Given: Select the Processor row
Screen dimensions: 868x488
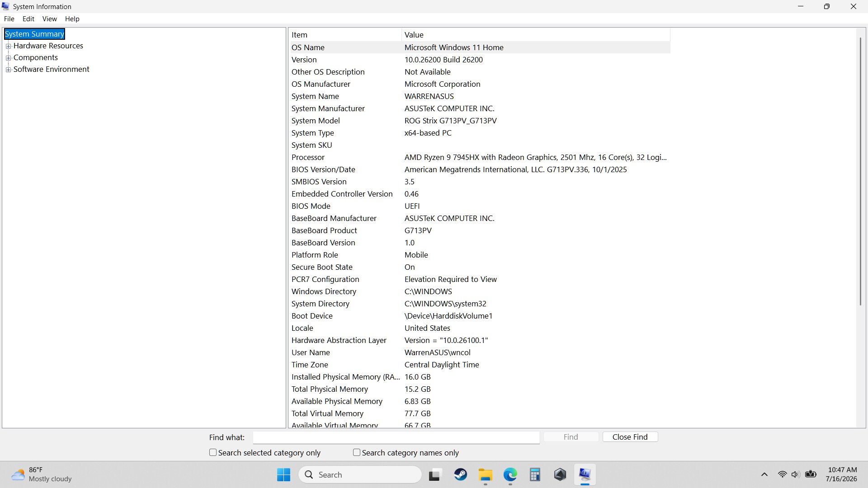Looking at the screenshot, I should [480, 157].
